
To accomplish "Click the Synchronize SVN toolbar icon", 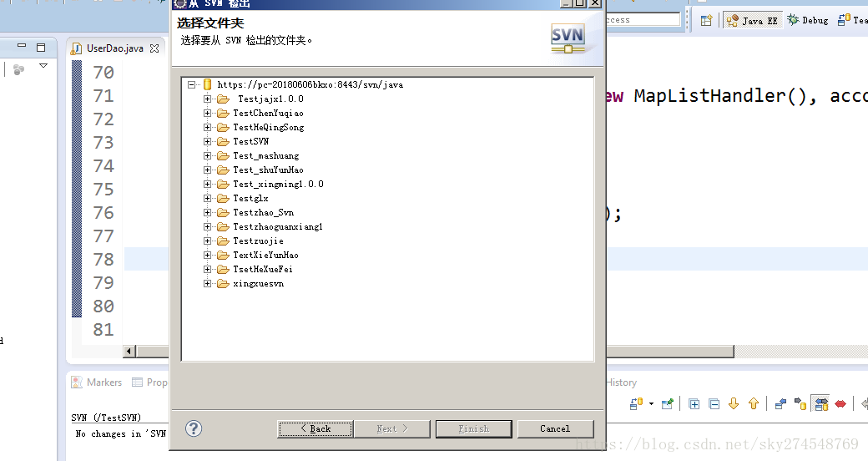I will 636,404.
